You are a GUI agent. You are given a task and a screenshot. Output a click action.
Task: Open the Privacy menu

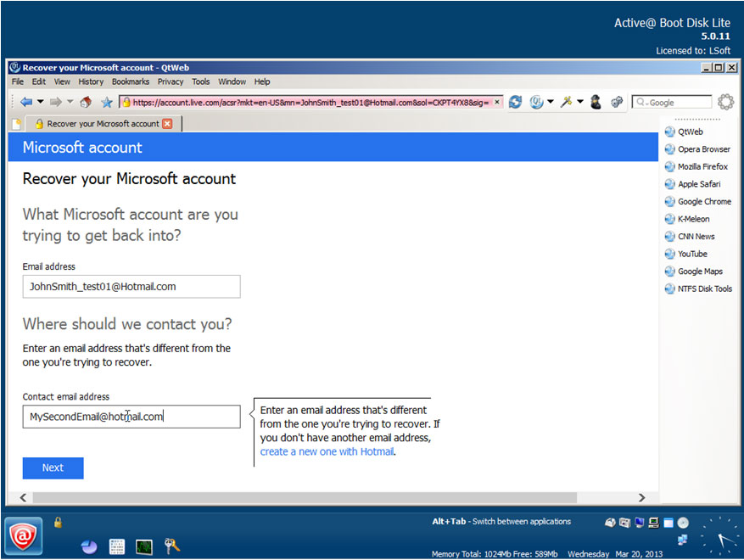171,81
